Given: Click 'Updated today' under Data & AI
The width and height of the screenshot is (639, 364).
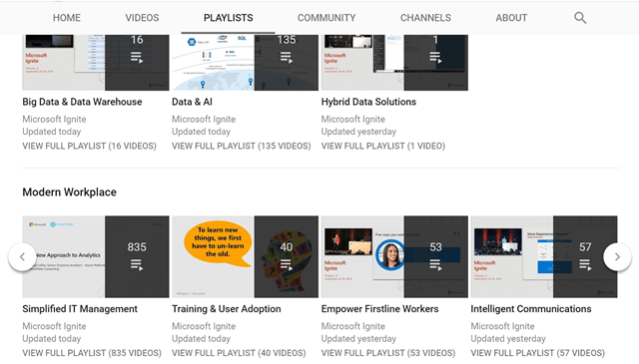Looking at the screenshot, I should pyautogui.click(x=201, y=132).
